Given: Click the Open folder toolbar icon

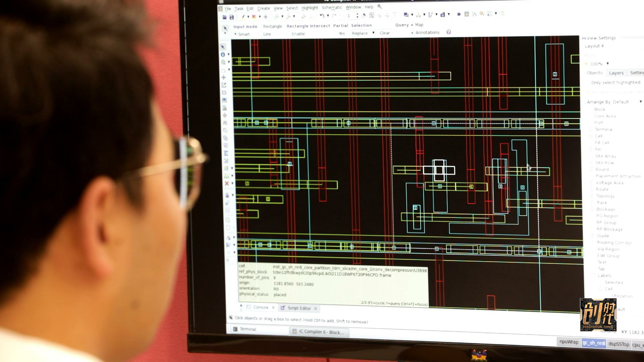Looking at the screenshot, I should [x=224, y=17].
